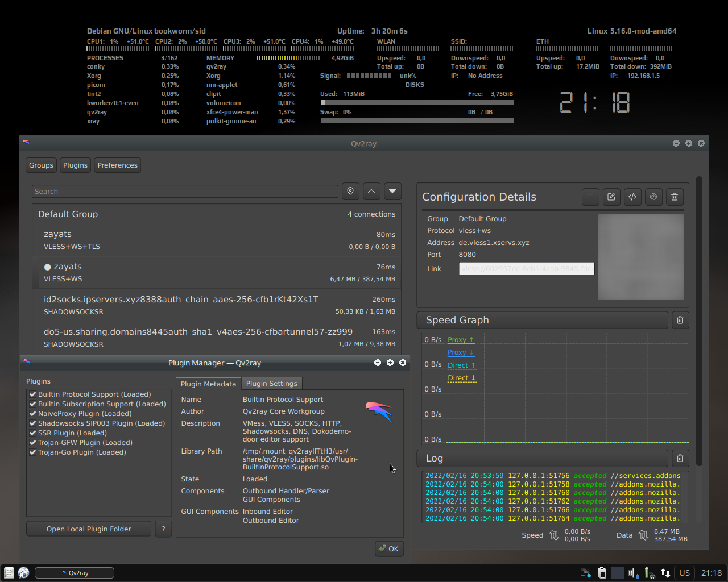Click the vless Link text field
This screenshot has height=582, width=728.
[x=527, y=268]
